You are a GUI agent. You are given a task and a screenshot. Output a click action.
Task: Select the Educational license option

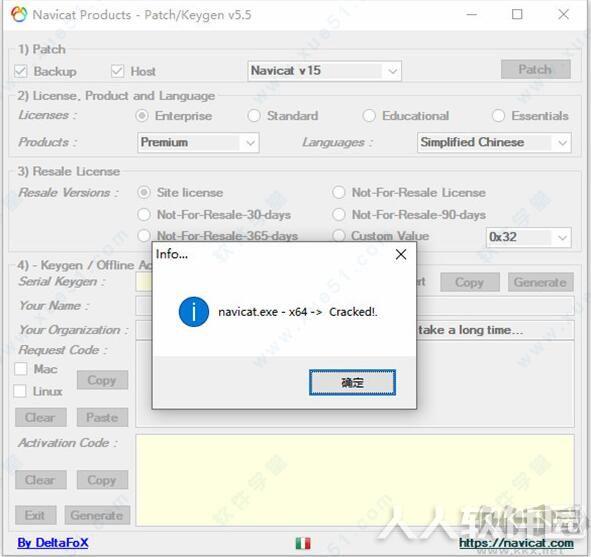click(x=369, y=116)
